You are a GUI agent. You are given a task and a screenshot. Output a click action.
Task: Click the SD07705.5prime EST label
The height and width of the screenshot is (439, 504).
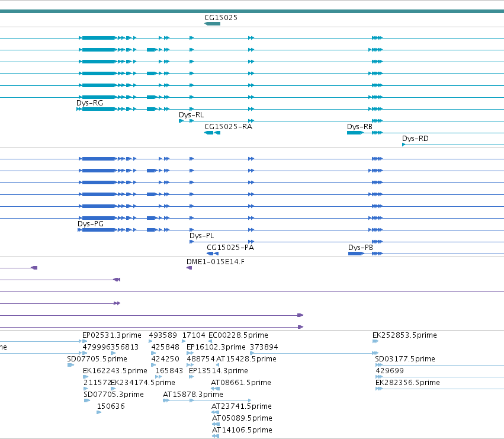tap(97, 359)
